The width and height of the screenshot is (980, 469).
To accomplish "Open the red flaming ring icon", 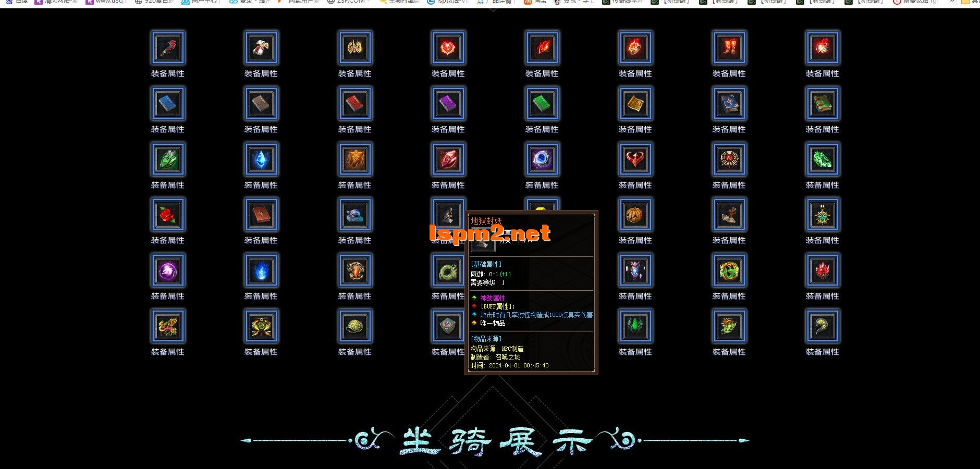I will [635, 48].
